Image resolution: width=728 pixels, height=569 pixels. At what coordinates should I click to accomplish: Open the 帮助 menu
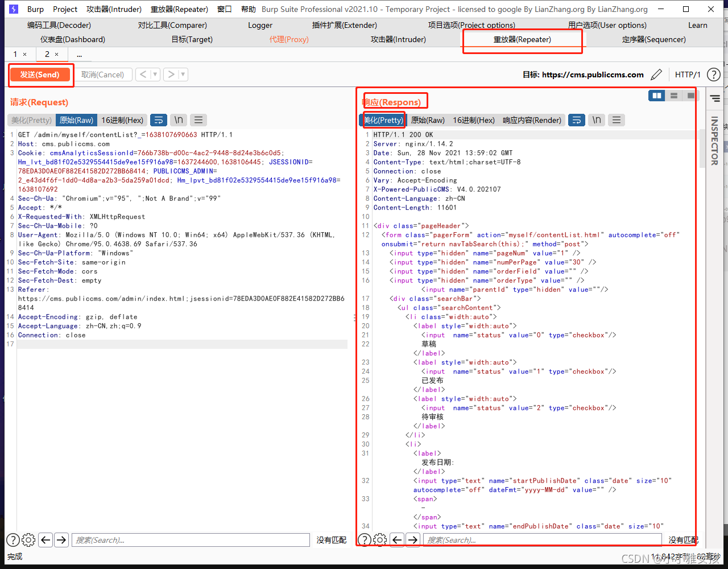pos(248,9)
